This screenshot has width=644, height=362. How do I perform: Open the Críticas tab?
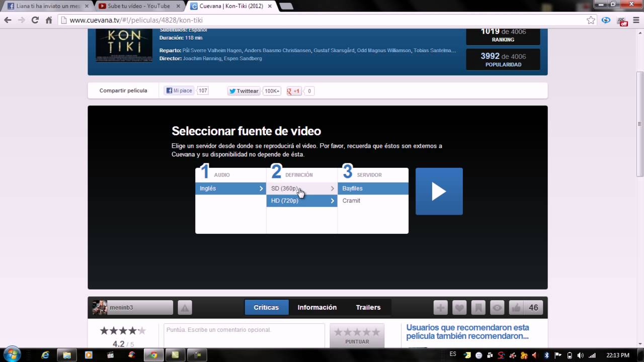[266, 307]
